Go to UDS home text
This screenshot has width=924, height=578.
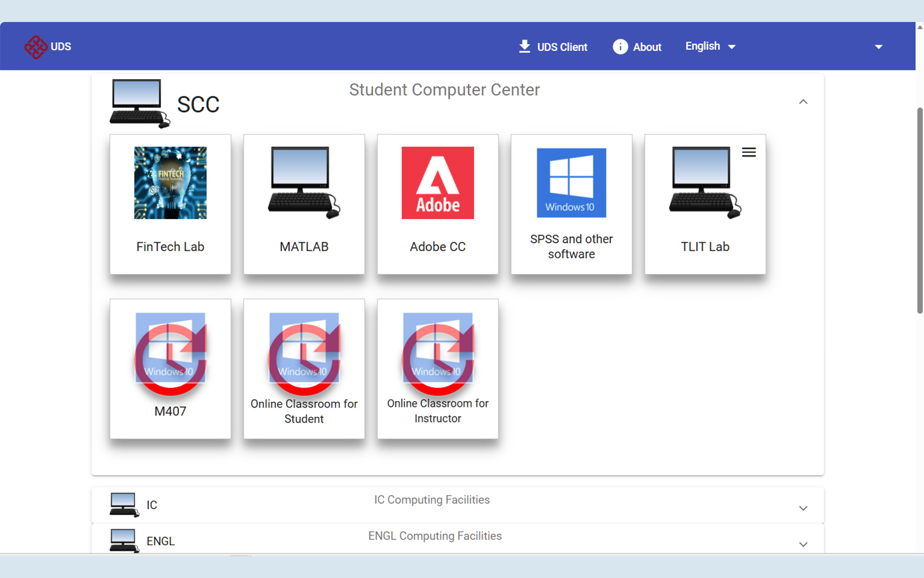(x=61, y=46)
